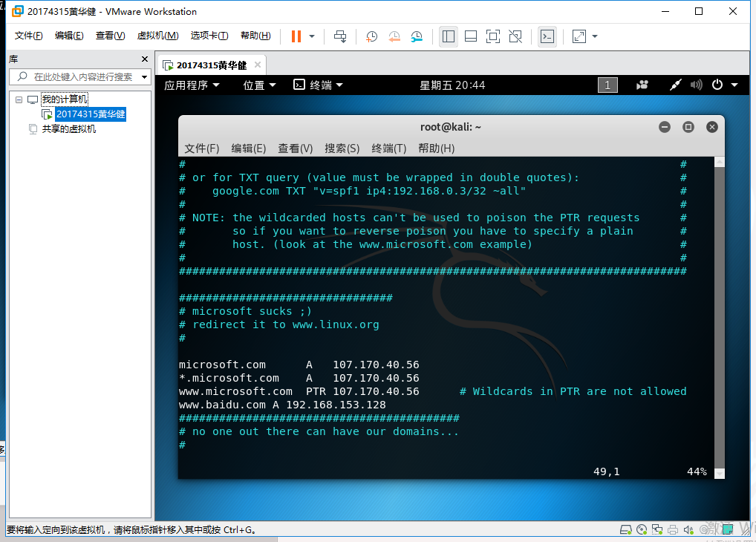Toggle the thumbnail bar view
The height and width of the screenshot is (542, 756).
pyautogui.click(x=471, y=36)
